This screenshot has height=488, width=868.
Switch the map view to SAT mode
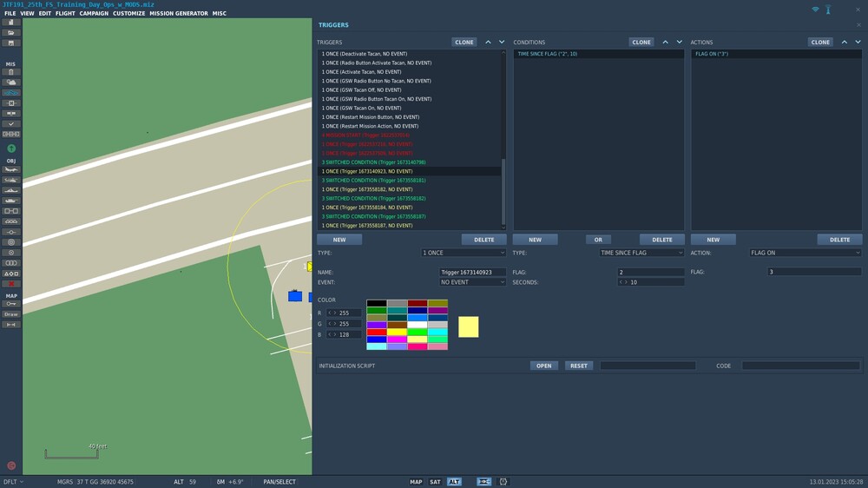point(435,482)
